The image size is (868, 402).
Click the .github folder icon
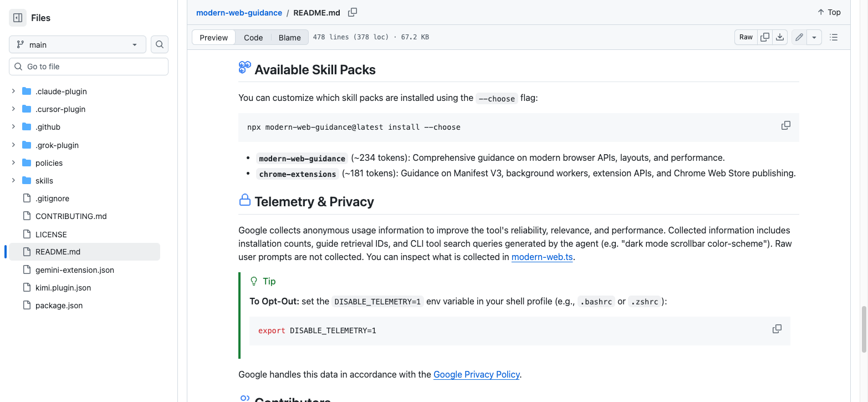click(x=27, y=126)
